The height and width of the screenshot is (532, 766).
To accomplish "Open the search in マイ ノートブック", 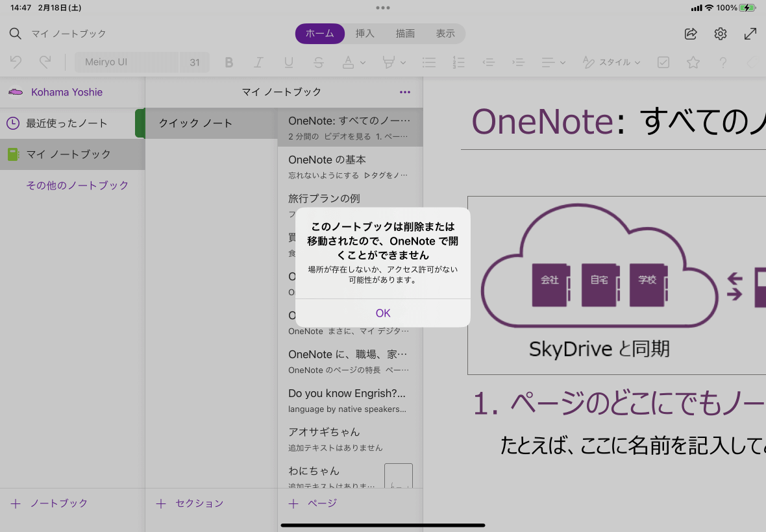I will coord(15,34).
